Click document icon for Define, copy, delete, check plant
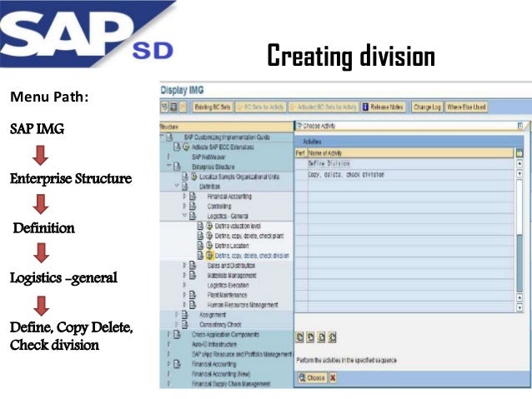 200,236
